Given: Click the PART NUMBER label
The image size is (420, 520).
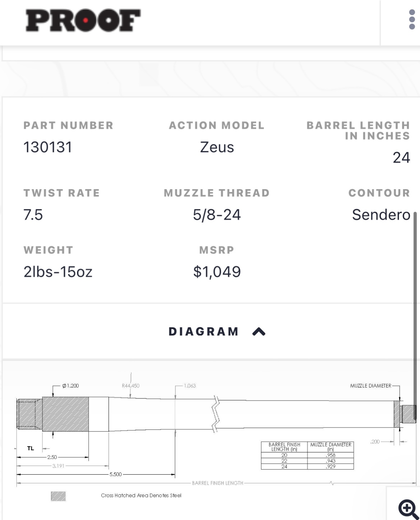Looking at the screenshot, I should 68,125.
